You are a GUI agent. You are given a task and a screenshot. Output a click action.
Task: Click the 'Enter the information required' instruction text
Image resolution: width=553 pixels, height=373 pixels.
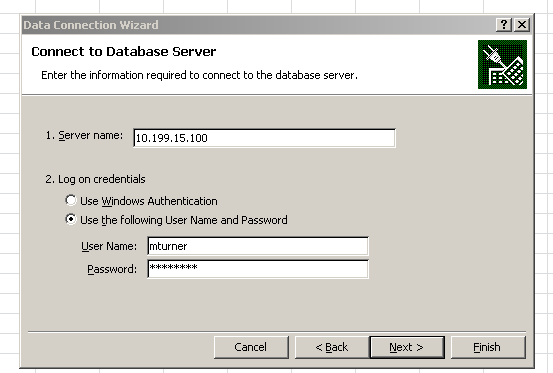pyautogui.click(x=199, y=75)
